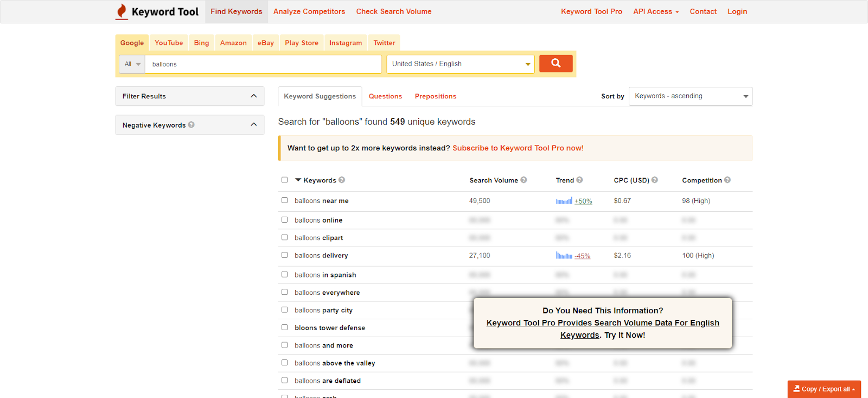Click the 'balloons near me' keyword text
The height and width of the screenshot is (398, 868).
[x=322, y=201]
